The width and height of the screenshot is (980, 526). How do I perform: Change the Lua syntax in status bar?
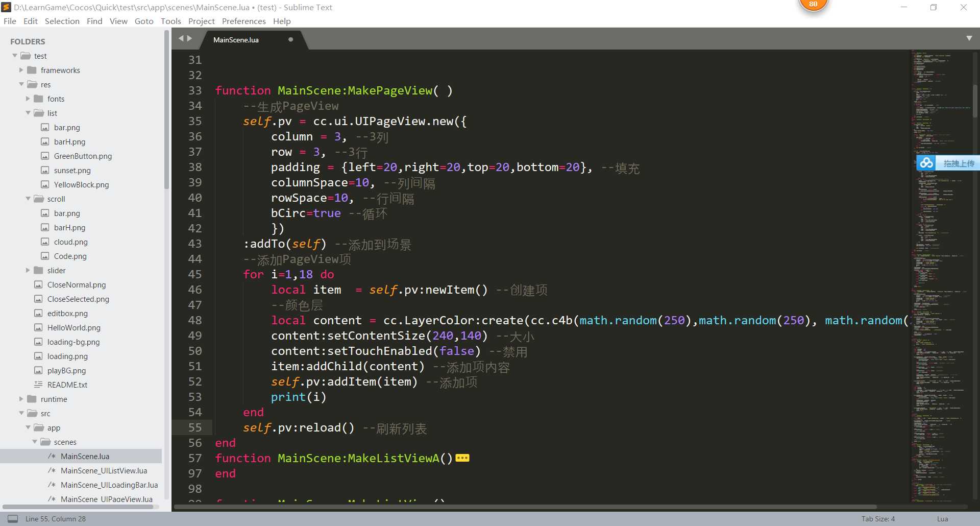(x=942, y=518)
